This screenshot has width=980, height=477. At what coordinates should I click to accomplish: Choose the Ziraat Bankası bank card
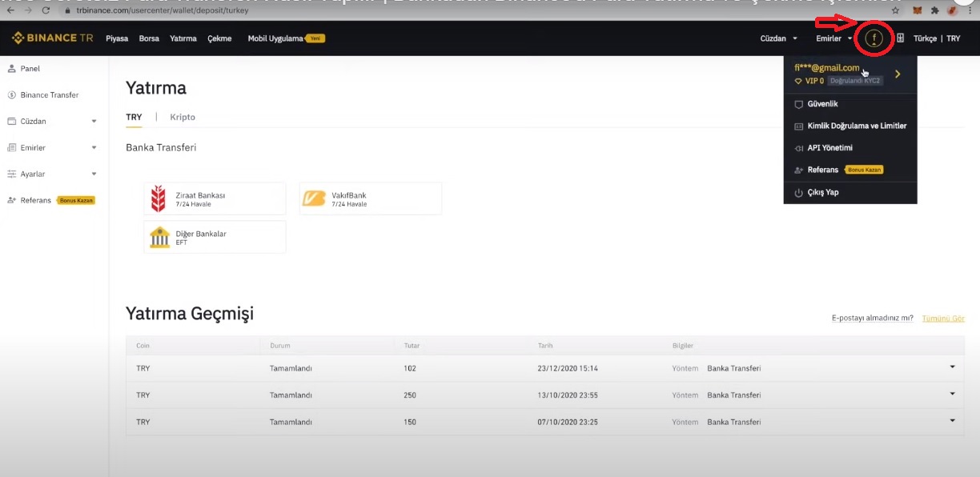tap(215, 198)
